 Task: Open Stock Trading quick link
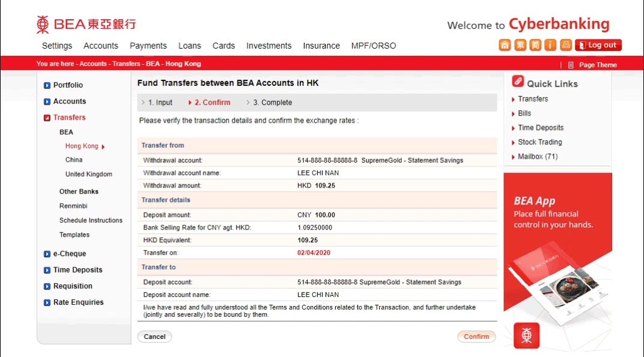539,142
